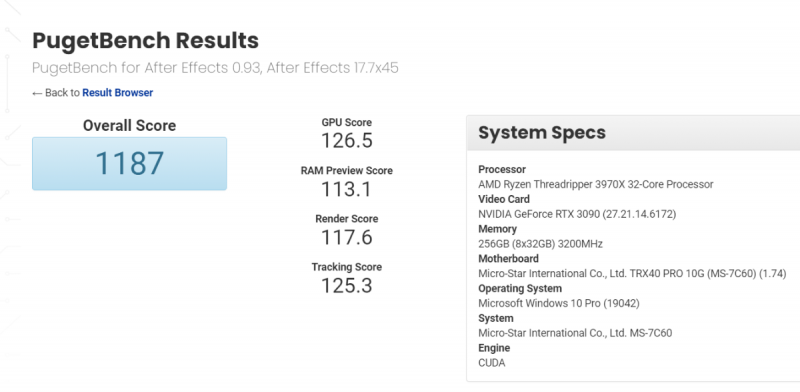
Task: Click the AMD Ryzen Threadripper processor text
Action: click(596, 184)
